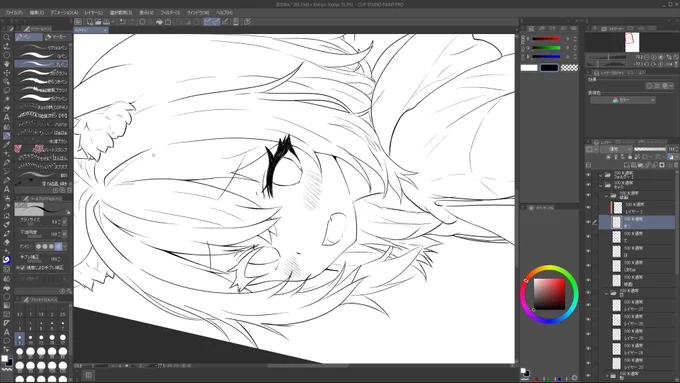The height and width of the screenshot is (383, 680).
Task: Collapse the フォルダー 2 layer folder
Action: coord(601,175)
